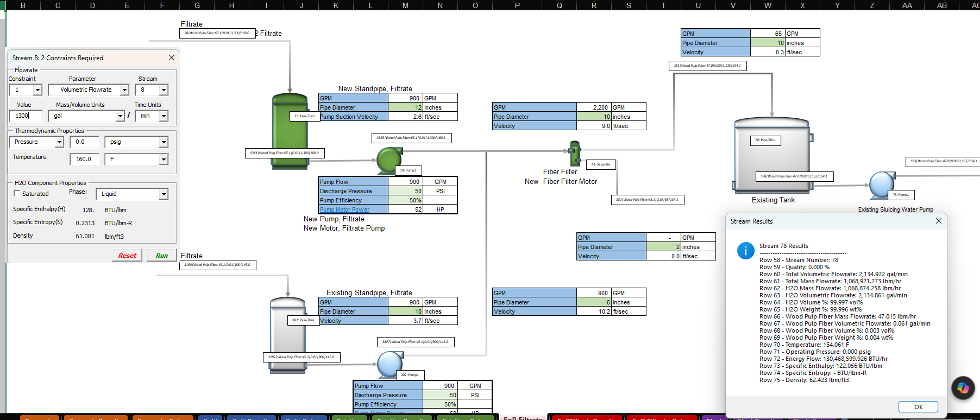
Task: Open the Parameter Volumetric Flowrate dropdown
Action: pyautogui.click(x=124, y=90)
